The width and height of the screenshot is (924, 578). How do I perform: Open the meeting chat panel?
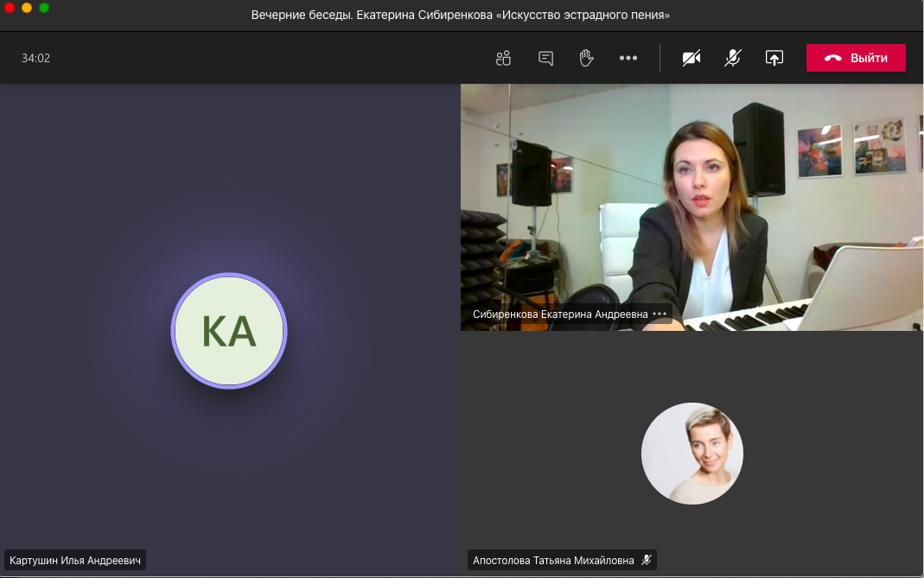(x=545, y=58)
